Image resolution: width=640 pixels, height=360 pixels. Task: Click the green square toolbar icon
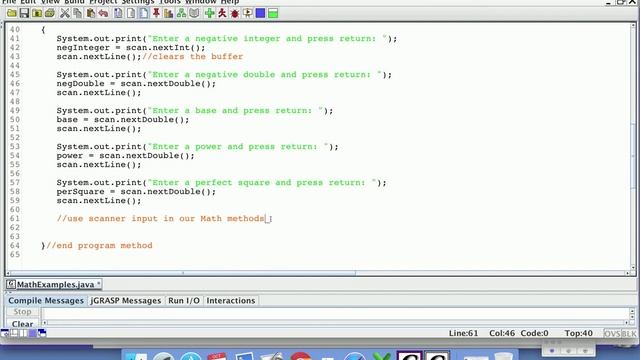[x=273, y=13]
